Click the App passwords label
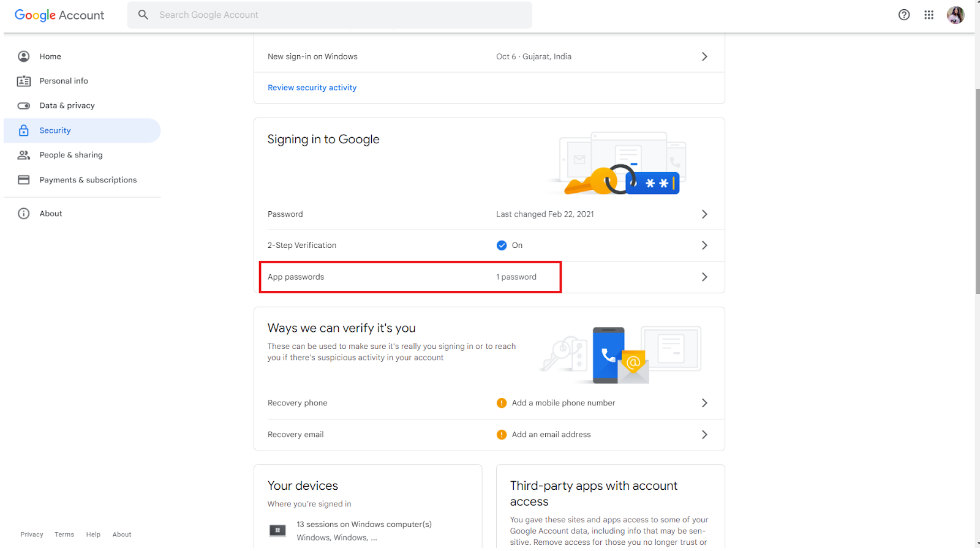 pyautogui.click(x=296, y=277)
